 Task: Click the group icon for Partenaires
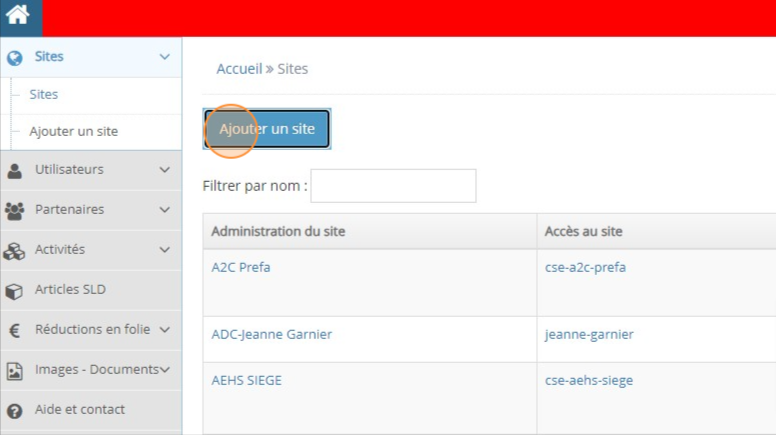pyautogui.click(x=14, y=210)
